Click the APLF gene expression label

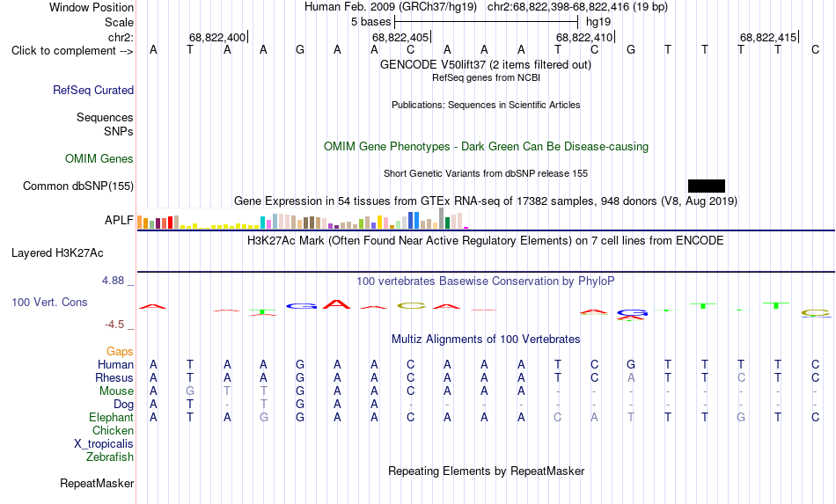pyautogui.click(x=119, y=220)
